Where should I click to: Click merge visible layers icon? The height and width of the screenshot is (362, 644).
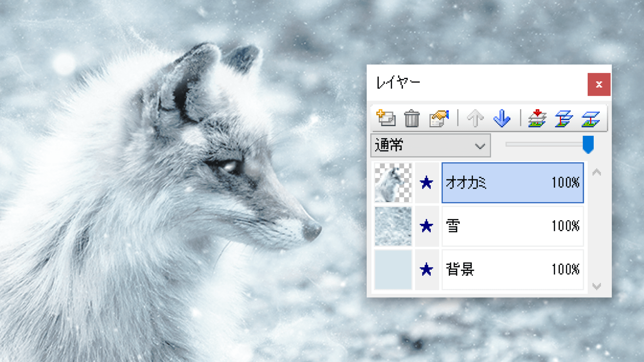(564, 118)
